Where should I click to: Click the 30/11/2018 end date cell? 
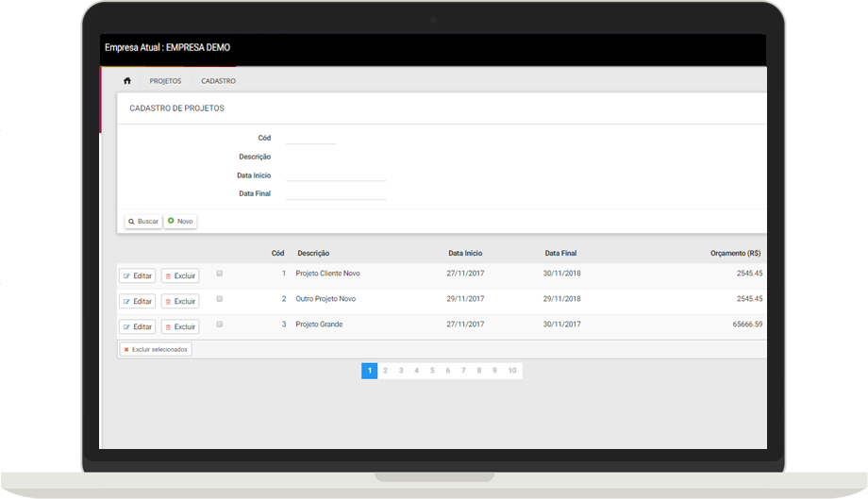click(x=562, y=274)
